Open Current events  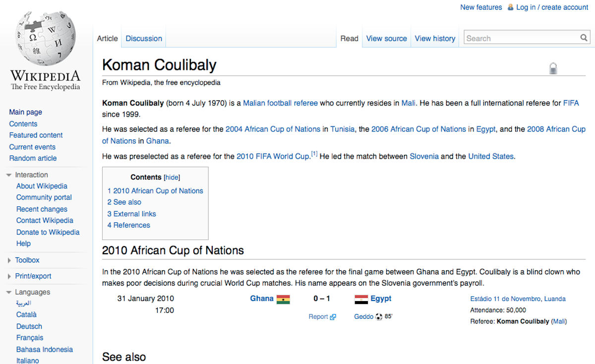tap(32, 147)
